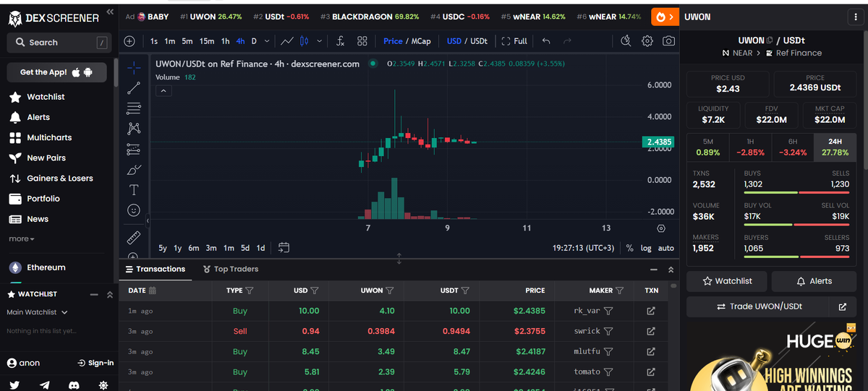This screenshot has height=391, width=868.
Task: Take a chart snapshot with camera icon
Action: click(x=669, y=41)
